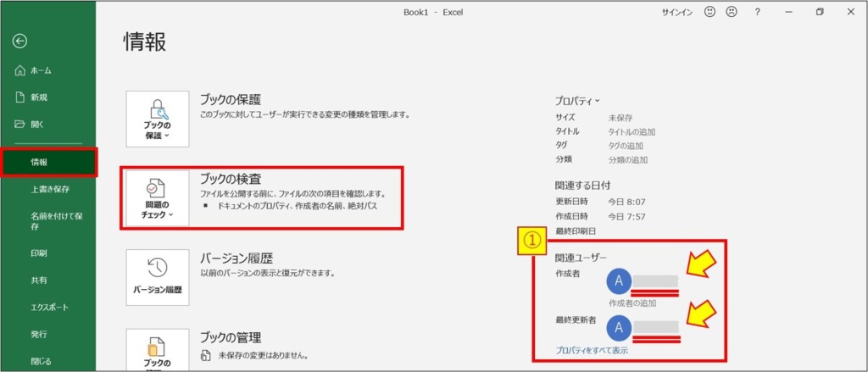The image size is (868, 372).
Task: Choose 上書き保存 in the sidebar
Action: click(x=50, y=189)
